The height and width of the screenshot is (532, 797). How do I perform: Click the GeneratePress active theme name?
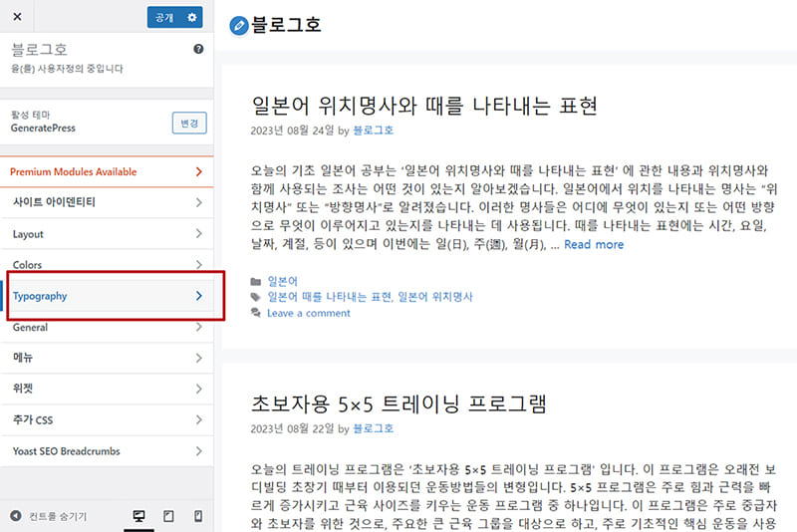point(43,129)
